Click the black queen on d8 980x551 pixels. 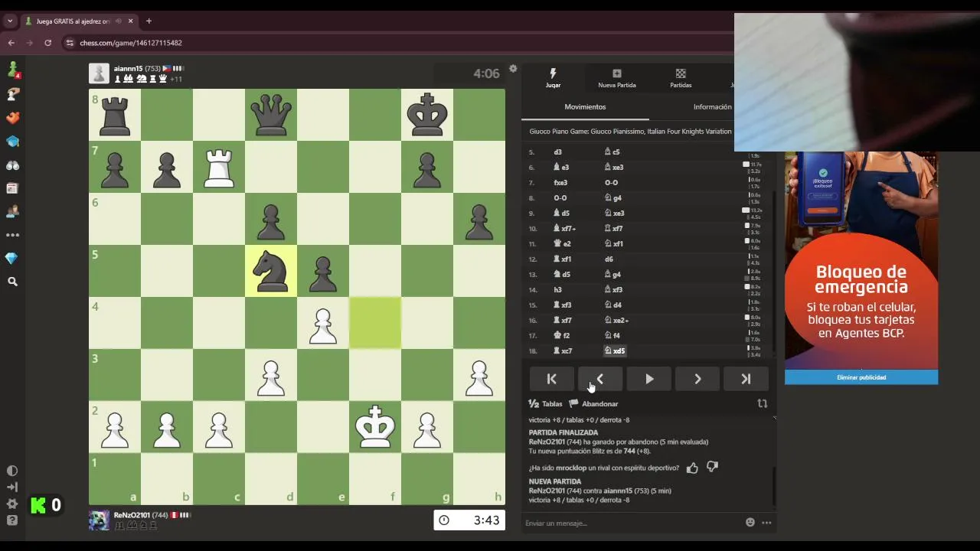point(271,115)
